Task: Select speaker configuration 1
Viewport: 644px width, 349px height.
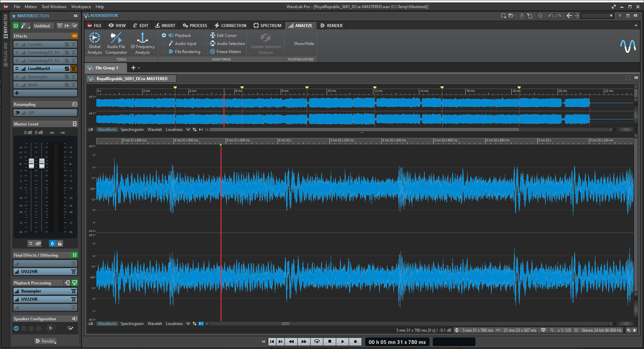Action: 16,328
